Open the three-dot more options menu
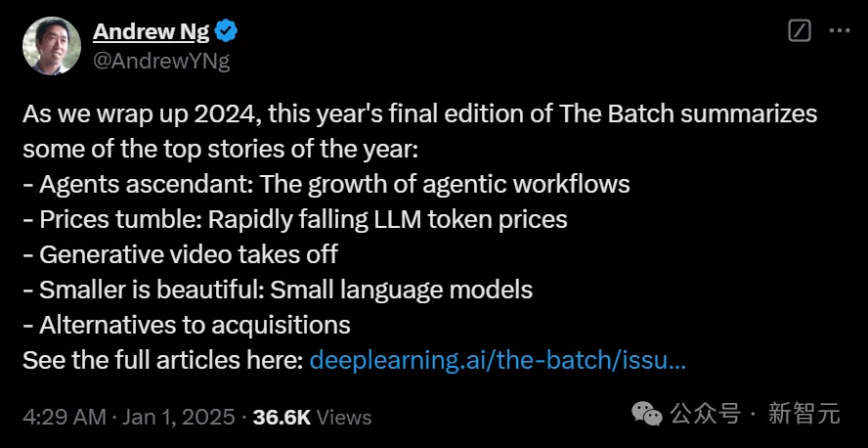This screenshot has width=868, height=448. click(839, 31)
